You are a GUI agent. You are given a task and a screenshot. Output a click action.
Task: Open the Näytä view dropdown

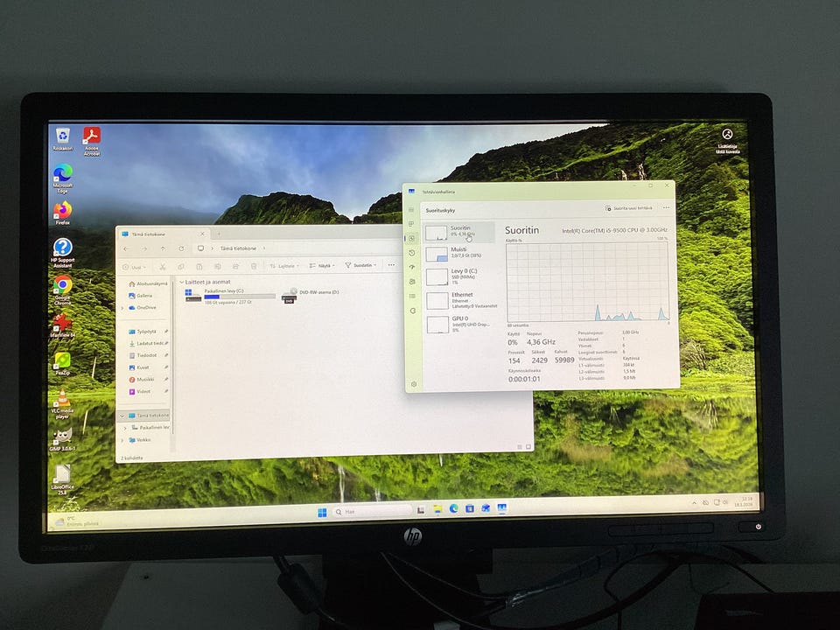[x=321, y=266]
